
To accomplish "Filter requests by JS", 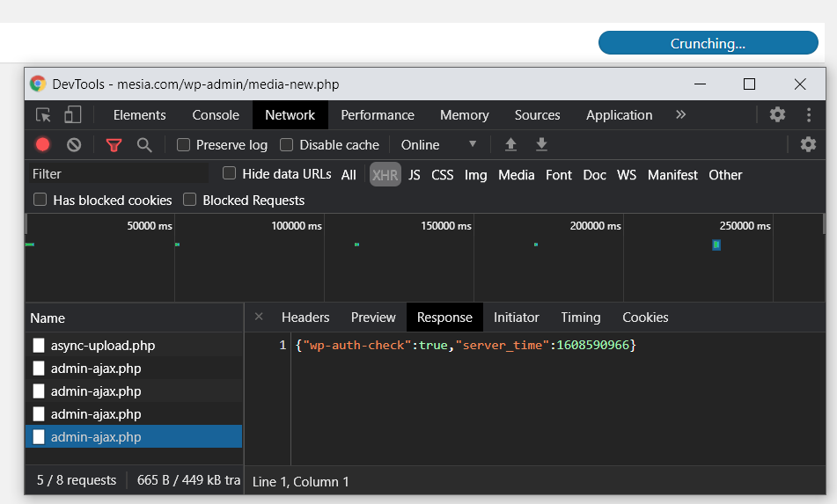I will [x=415, y=175].
